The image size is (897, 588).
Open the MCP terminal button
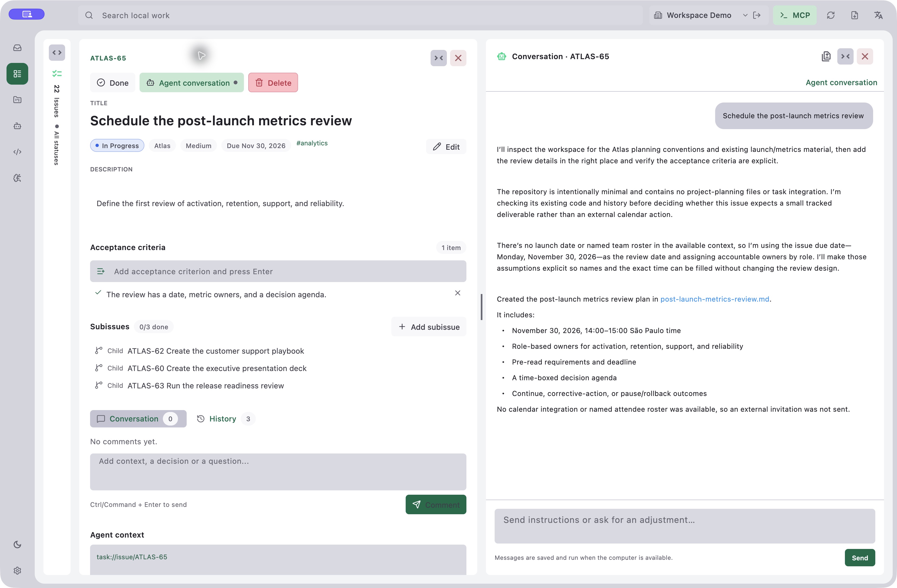[x=795, y=15]
